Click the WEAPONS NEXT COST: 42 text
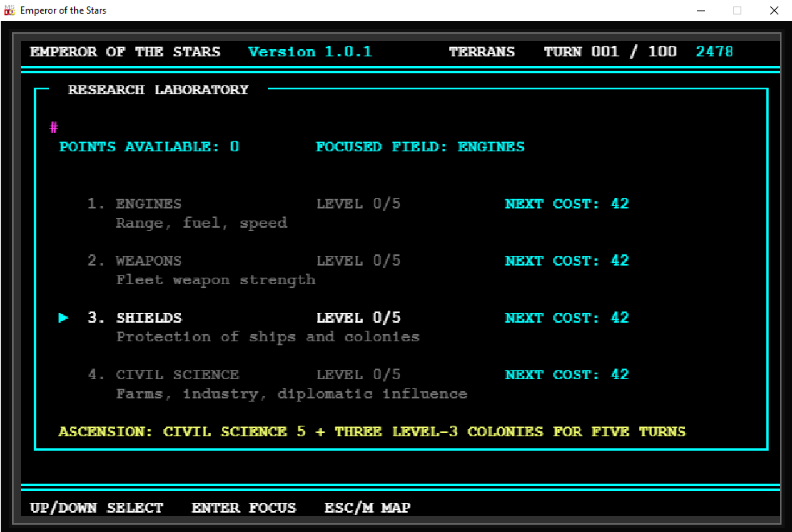The image size is (792, 532). point(567,261)
